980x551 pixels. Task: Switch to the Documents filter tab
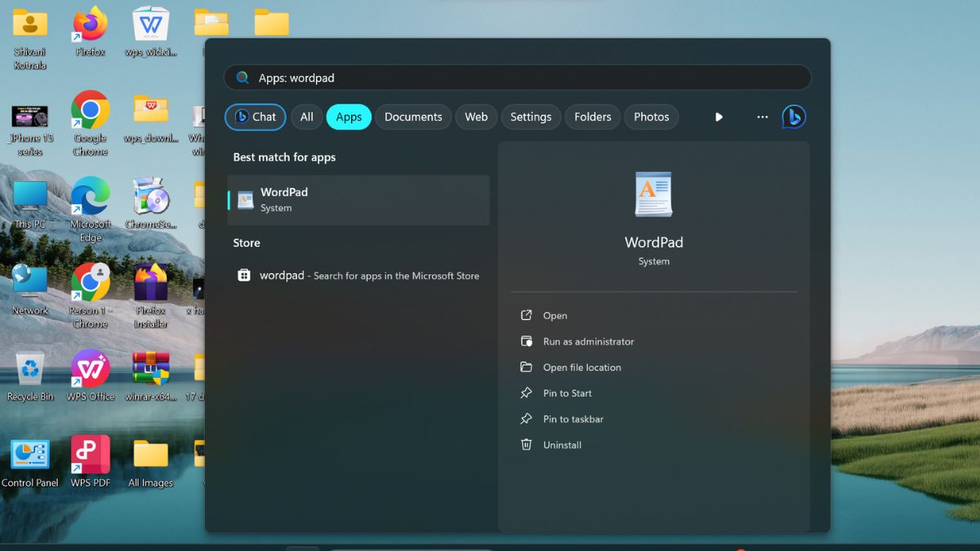412,117
